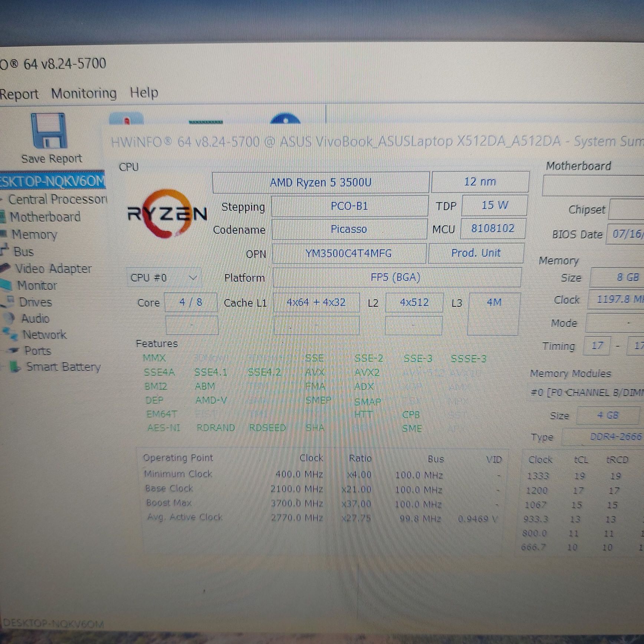Click the Ports icon in the tree
Viewport: 644px width, 644px height.
[14, 350]
